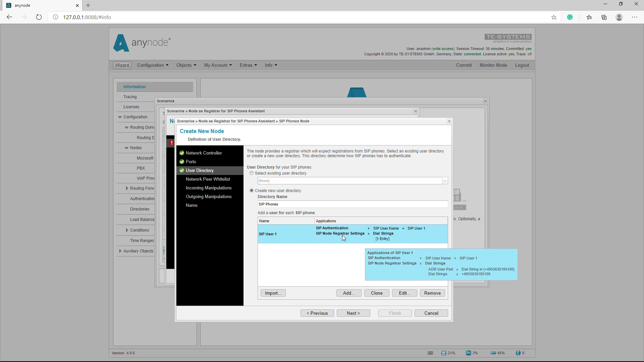Image resolution: width=644 pixels, height=362 pixels.
Task: Go to Incoming Manipulations step
Action: click(209, 188)
